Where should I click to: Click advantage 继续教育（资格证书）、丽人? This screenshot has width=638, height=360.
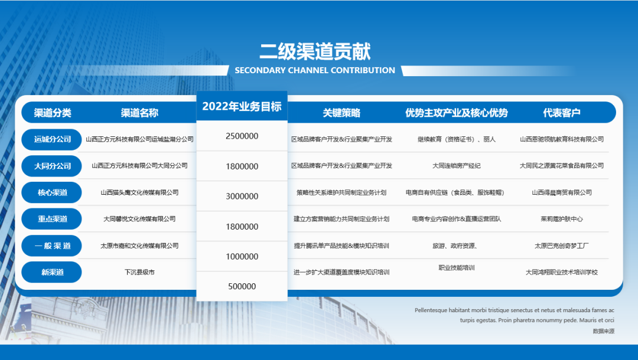(457, 139)
